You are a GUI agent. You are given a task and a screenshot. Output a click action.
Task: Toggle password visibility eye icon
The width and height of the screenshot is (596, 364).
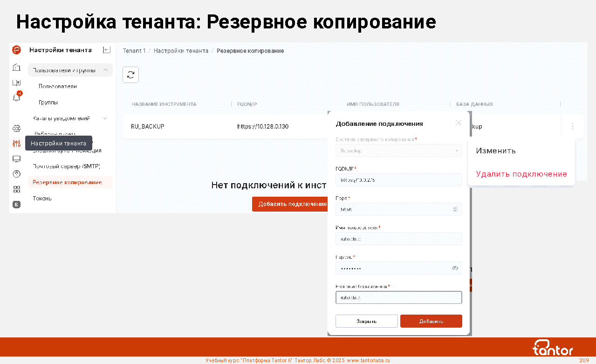[455, 268]
